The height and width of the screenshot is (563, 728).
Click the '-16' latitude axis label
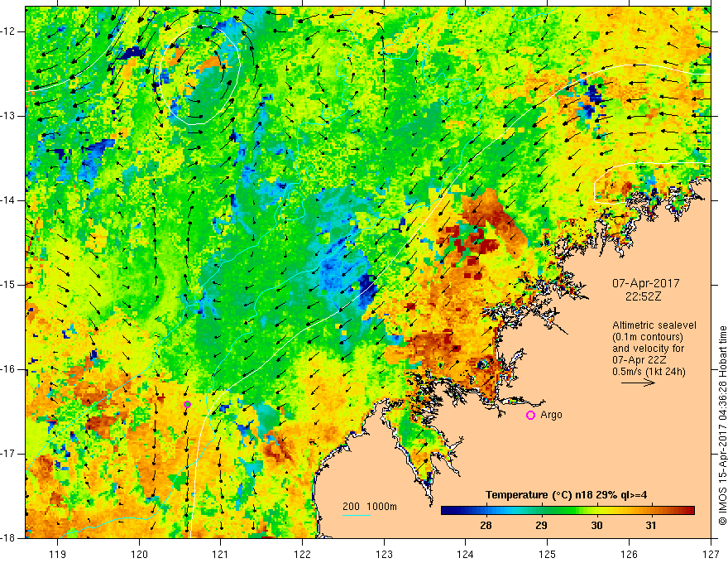click(9, 369)
